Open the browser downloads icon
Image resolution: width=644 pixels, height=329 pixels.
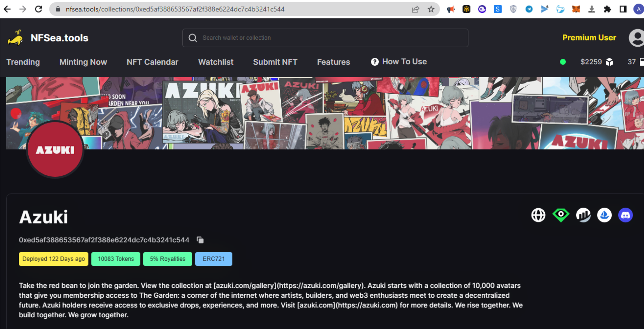coord(592,9)
